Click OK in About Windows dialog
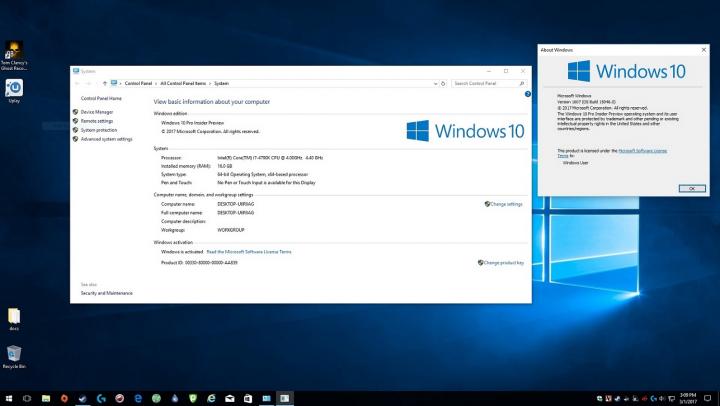Screen dimensions: 720x406 click(x=692, y=188)
